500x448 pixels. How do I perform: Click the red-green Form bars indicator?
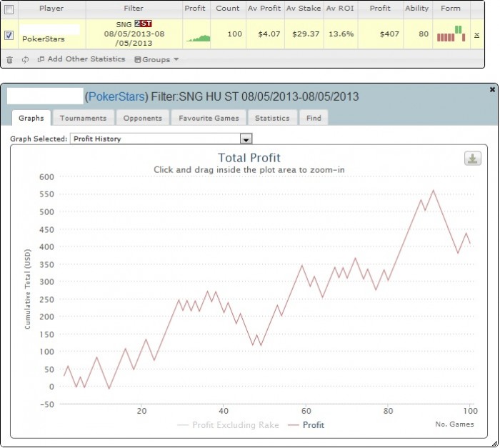tap(451, 34)
